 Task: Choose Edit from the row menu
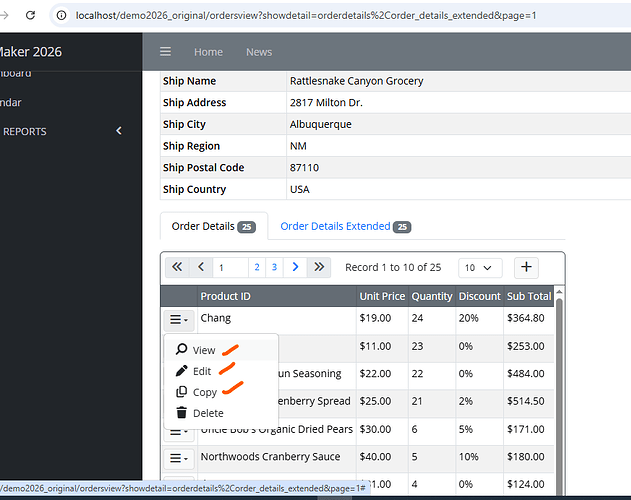(221, 371)
